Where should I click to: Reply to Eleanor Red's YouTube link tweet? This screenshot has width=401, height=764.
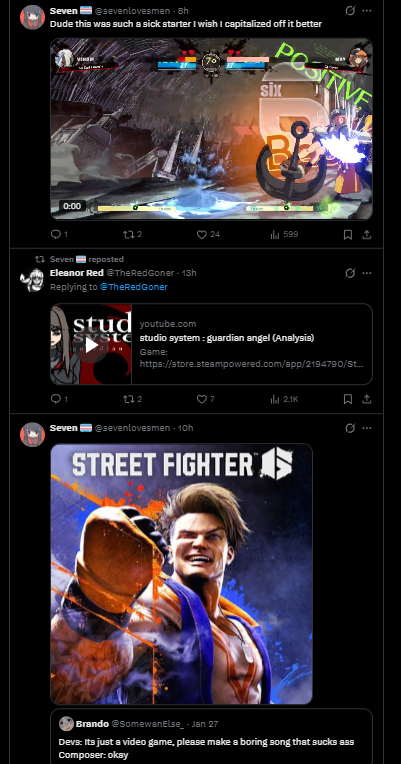click(59, 399)
